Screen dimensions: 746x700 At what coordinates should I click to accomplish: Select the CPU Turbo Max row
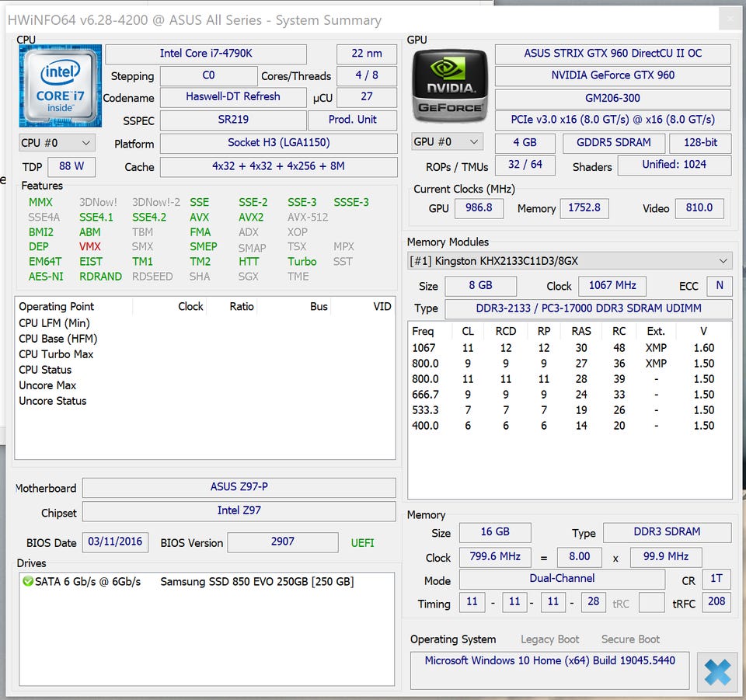tap(204, 354)
